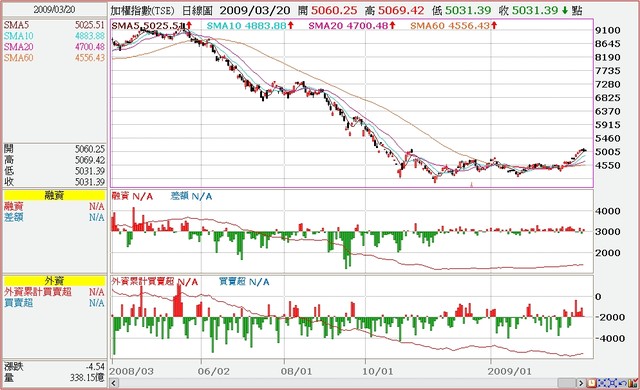Click the SMA5 label in left panel

(x=16, y=25)
